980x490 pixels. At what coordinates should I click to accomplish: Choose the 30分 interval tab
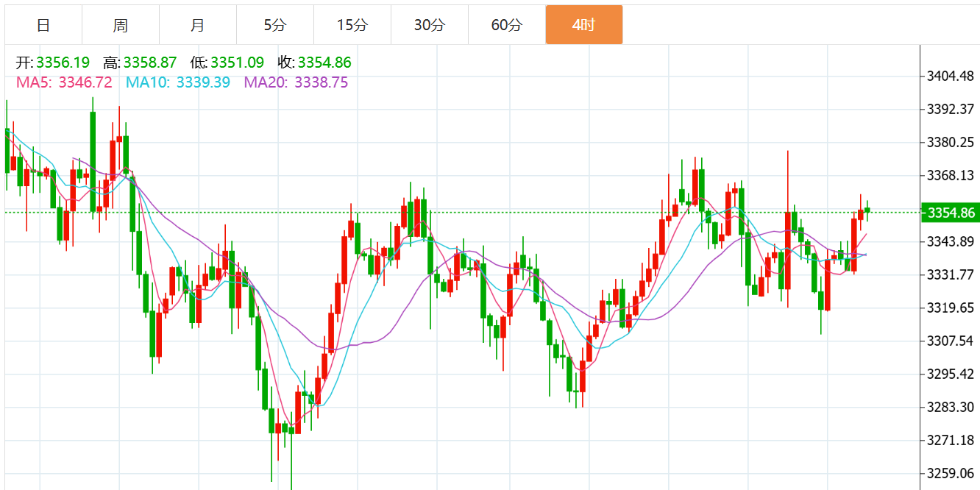pyautogui.click(x=430, y=25)
